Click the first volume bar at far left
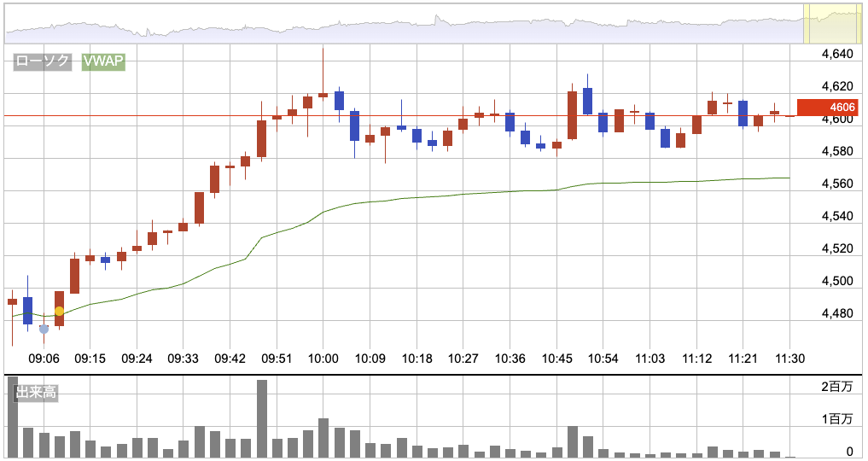 click(x=12, y=417)
